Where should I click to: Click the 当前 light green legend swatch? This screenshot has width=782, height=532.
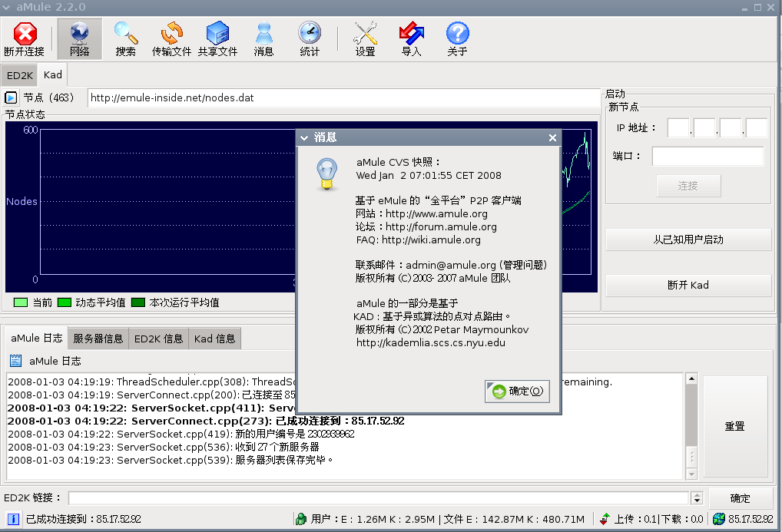click(x=21, y=302)
